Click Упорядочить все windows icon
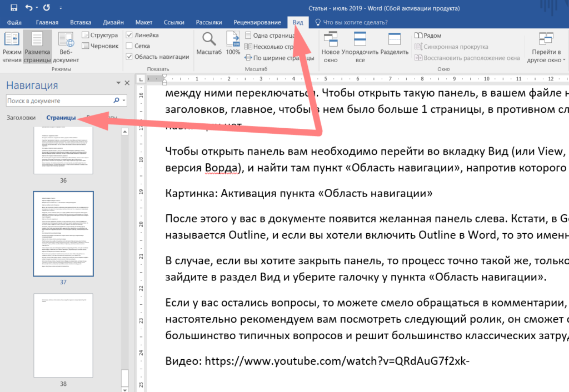This screenshot has width=569, height=392. click(360, 47)
